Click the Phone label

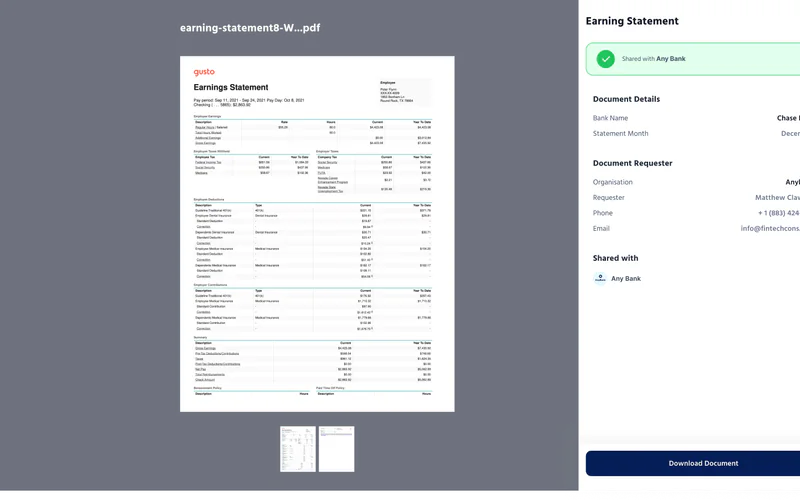pyautogui.click(x=603, y=213)
